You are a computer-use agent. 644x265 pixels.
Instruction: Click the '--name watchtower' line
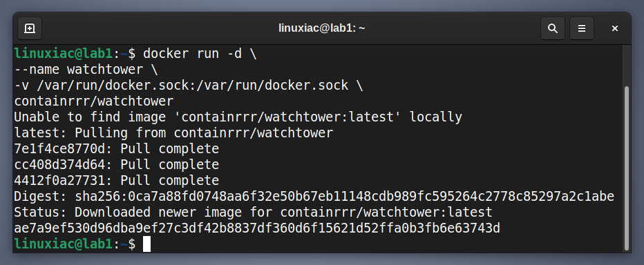tap(86, 70)
